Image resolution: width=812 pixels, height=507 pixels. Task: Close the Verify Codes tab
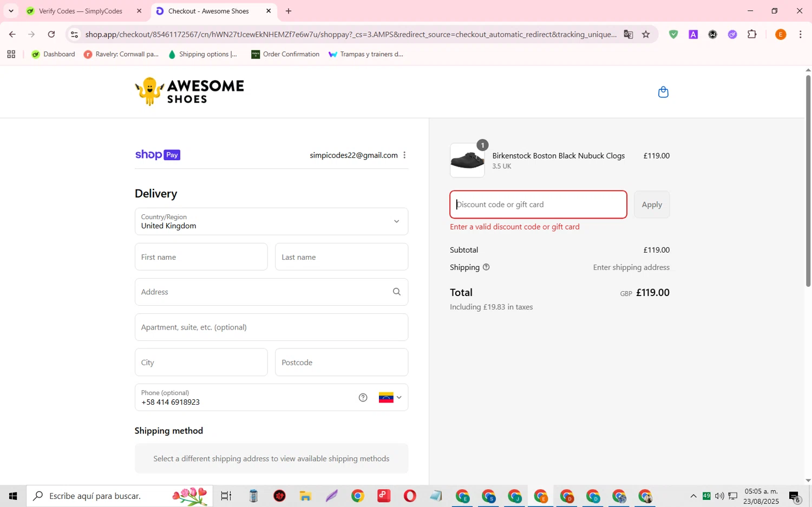139,11
